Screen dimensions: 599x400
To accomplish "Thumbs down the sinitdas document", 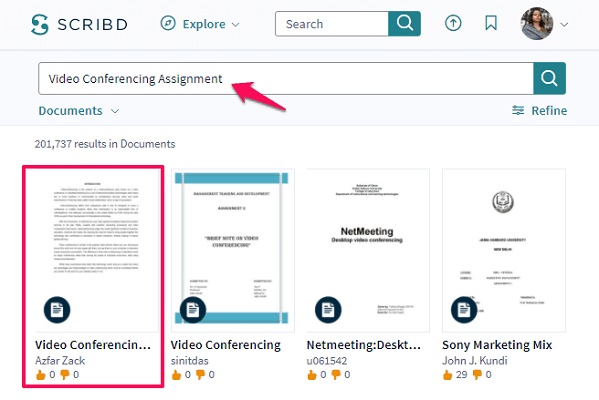I will (x=200, y=374).
